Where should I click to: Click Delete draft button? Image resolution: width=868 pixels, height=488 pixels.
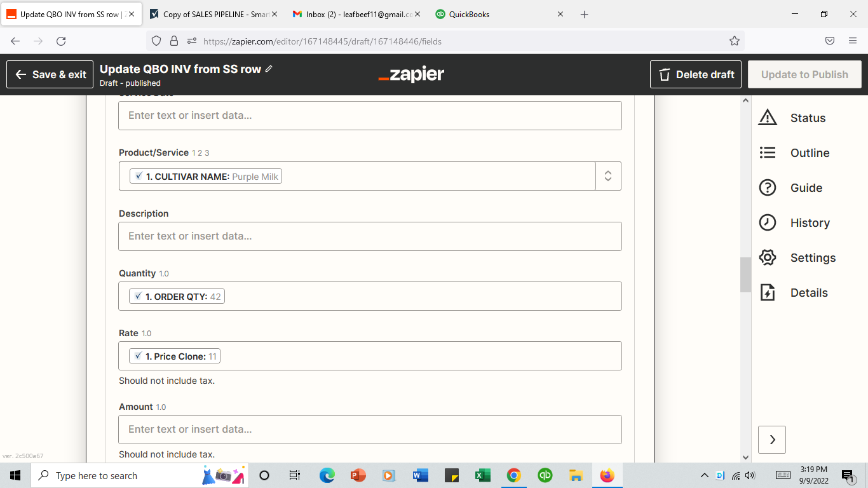click(696, 74)
